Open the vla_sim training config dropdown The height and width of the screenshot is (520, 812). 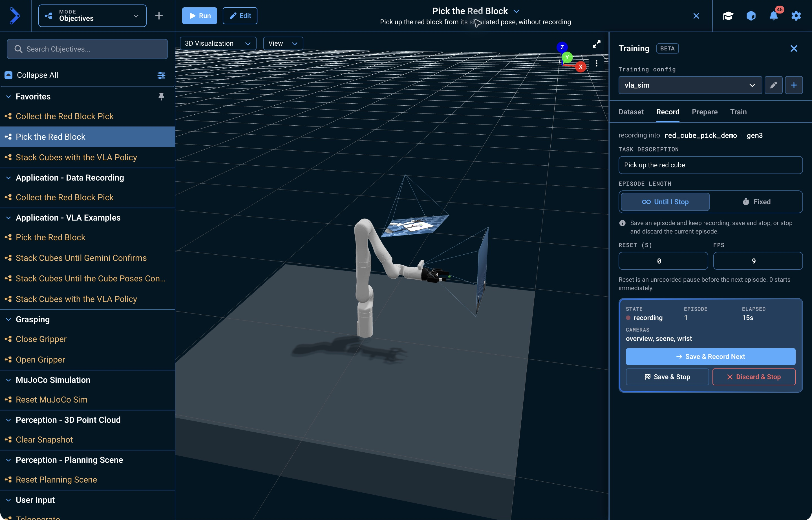[690, 85]
